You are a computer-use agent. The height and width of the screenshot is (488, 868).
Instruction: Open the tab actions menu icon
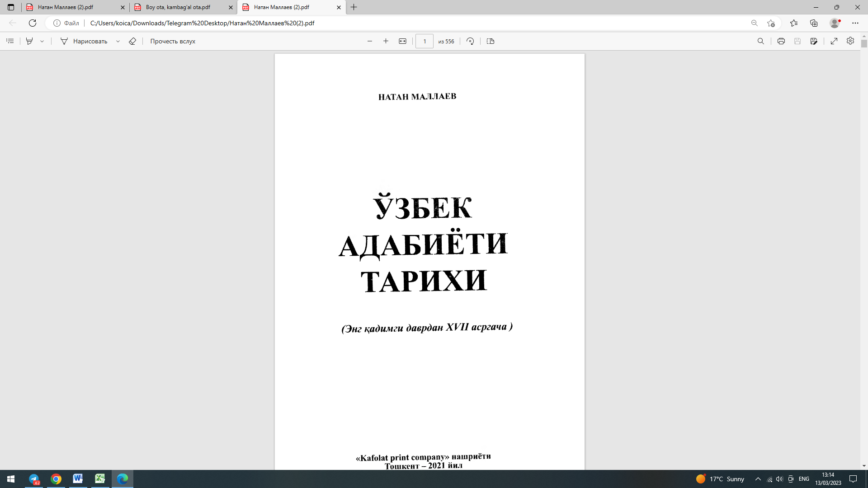[11, 7]
